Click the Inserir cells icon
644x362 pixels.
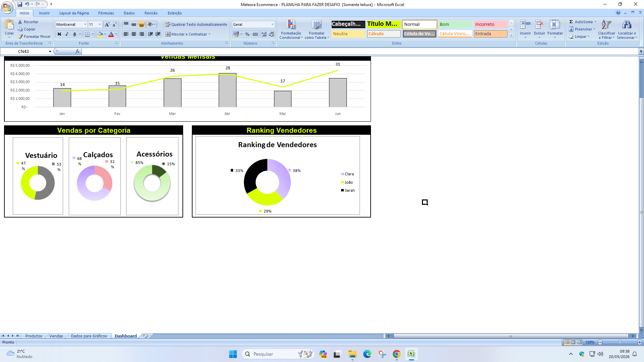point(525,24)
